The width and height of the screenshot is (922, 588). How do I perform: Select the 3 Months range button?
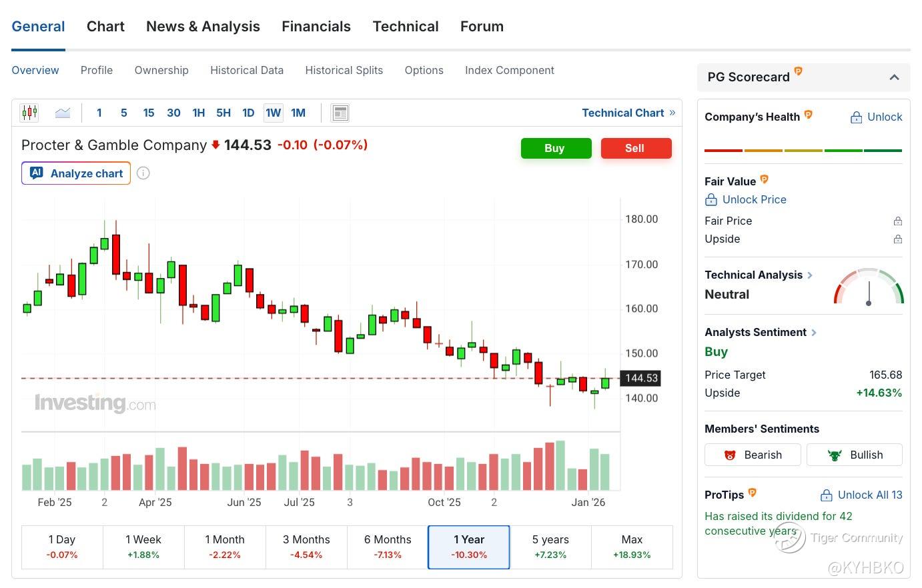click(x=306, y=547)
